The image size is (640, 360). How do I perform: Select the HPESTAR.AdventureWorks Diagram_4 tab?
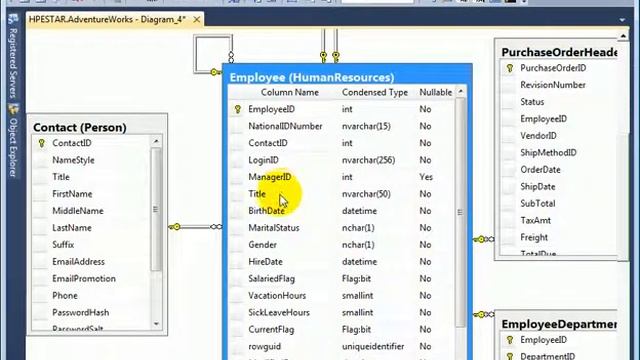[x=107, y=19]
